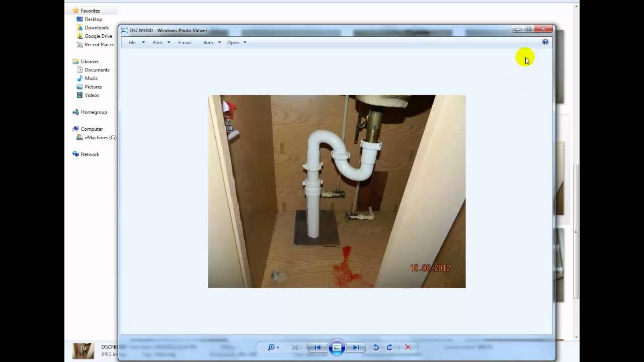Click the Favorites star icon
This screenshot has height=362, width=644.
pos(75,11)
